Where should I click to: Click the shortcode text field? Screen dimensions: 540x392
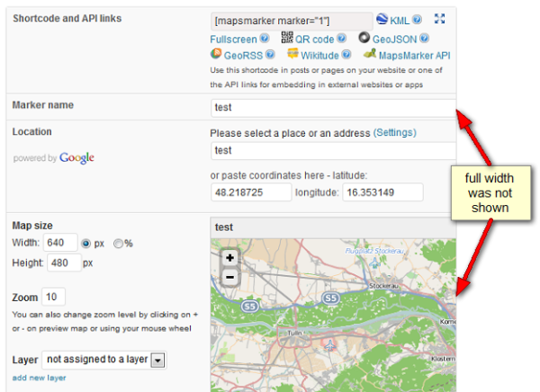tap(292, 21)
